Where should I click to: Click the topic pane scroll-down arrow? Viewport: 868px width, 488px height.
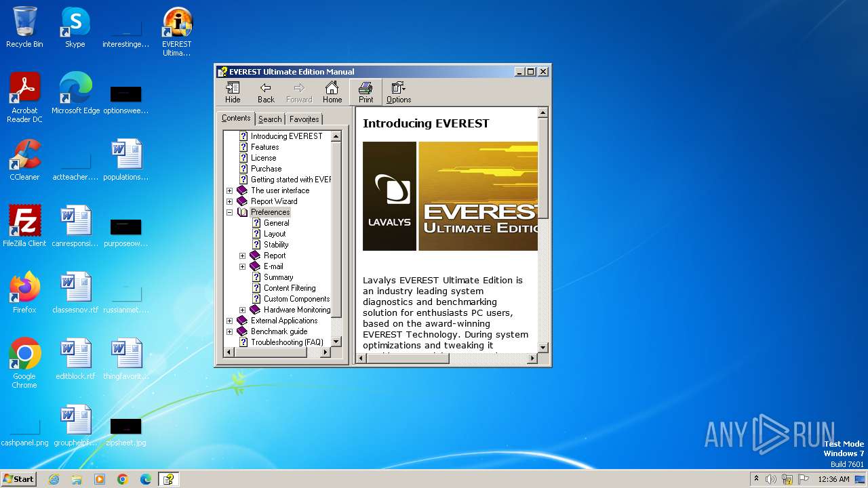pos(542,347)
